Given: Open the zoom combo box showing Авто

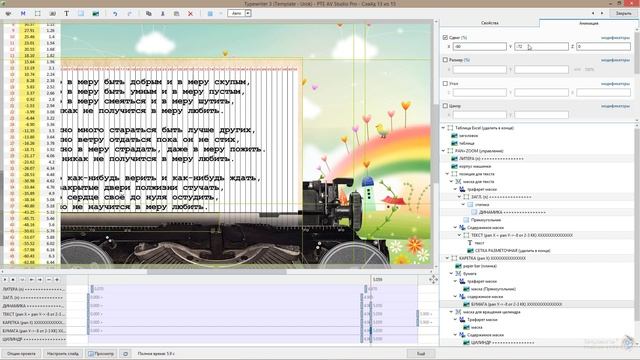Looking at the screenshot, I should (x=239, y=13).
